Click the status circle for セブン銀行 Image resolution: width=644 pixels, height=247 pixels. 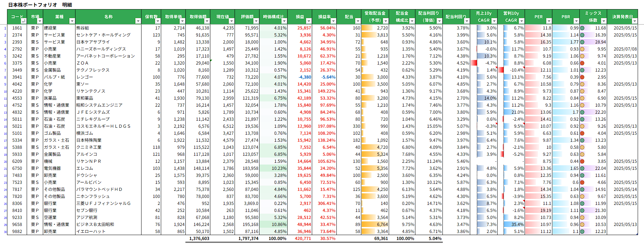coord(582,211)
